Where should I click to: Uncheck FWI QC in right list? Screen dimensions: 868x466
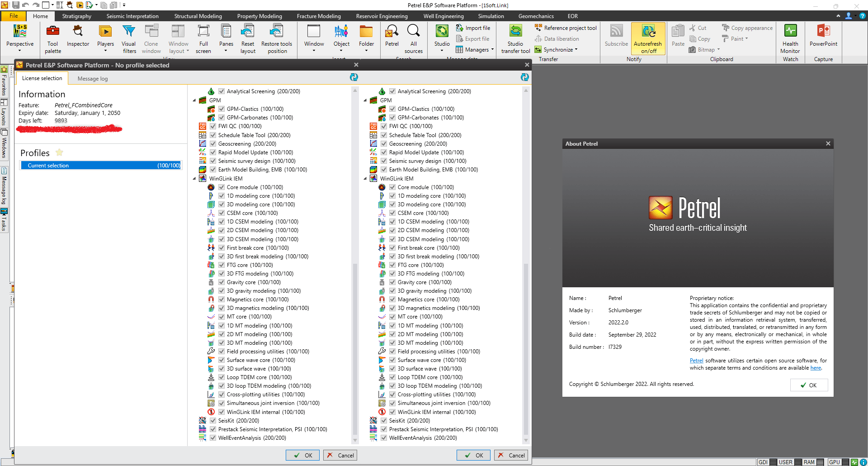384,126
